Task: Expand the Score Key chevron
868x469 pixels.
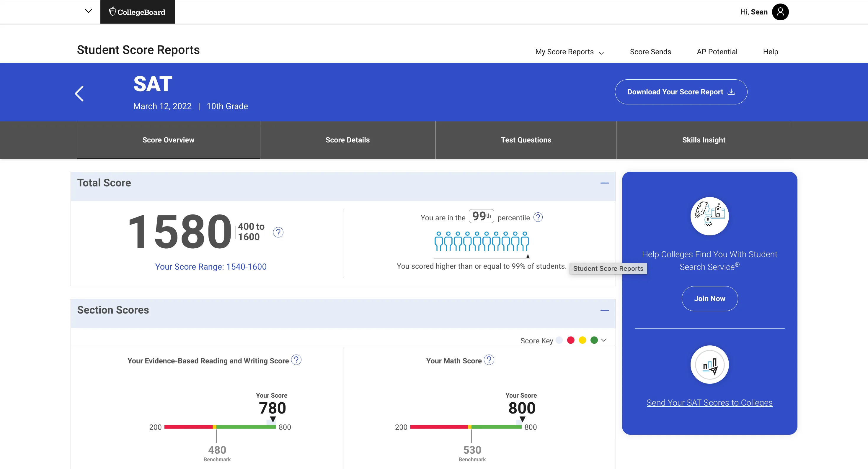Action: [604, 340]
